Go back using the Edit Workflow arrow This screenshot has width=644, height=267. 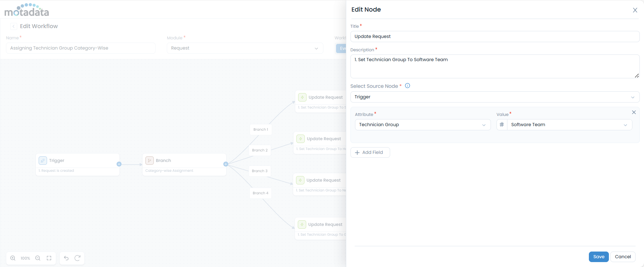point(14,26)
